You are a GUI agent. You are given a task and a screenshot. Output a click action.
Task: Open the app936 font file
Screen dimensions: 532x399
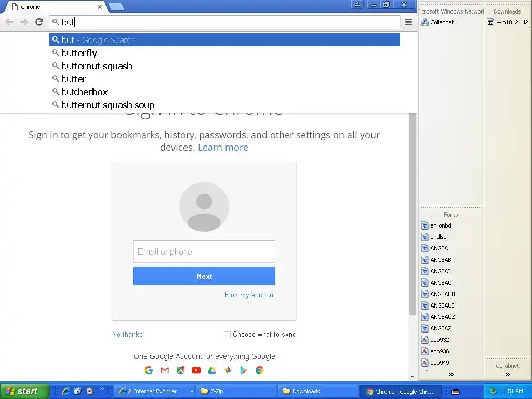(x=435, y=351)
